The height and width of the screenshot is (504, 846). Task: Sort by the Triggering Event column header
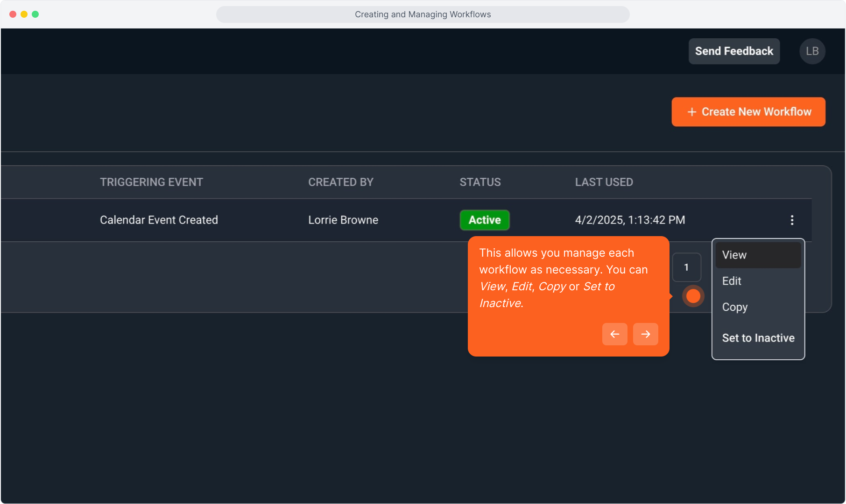coord(151,182)
